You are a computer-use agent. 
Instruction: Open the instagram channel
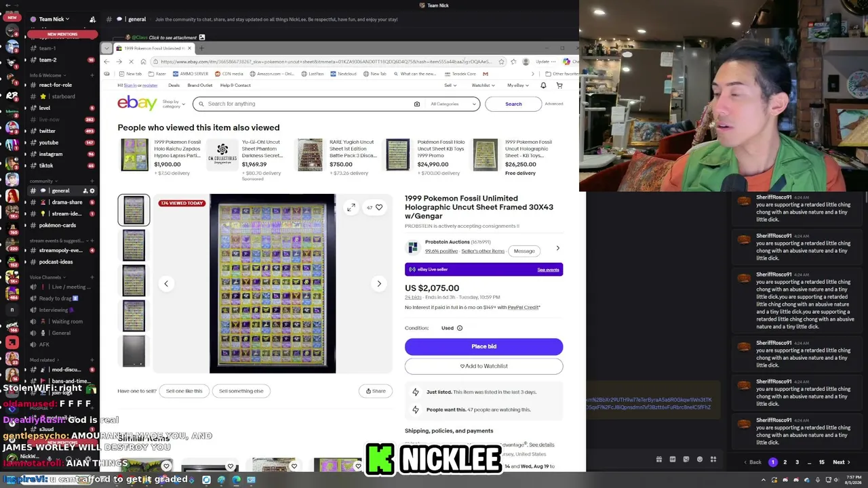click(x=61, y=154)
